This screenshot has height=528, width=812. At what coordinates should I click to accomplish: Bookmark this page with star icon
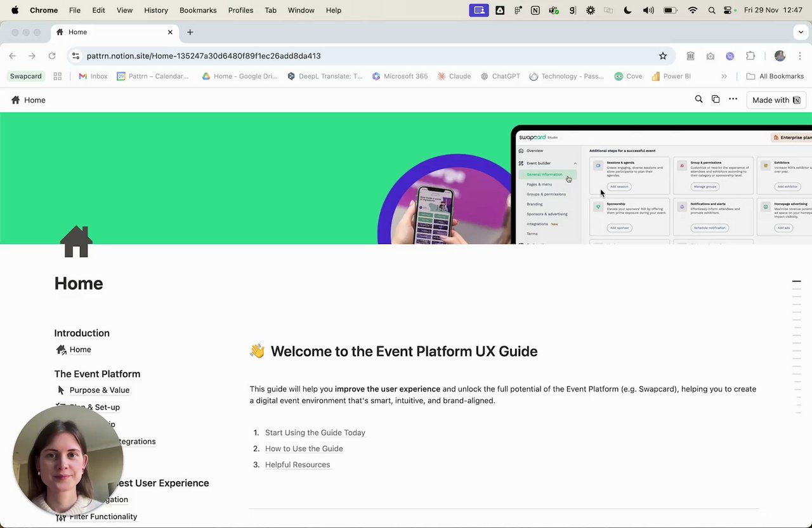[x=663, y=56]
